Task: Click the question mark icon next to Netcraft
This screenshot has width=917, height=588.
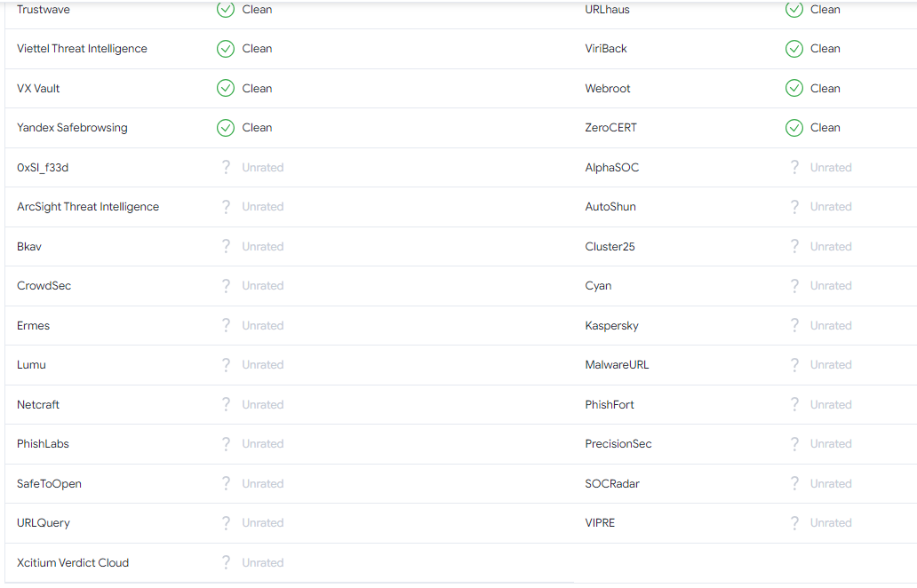Action: (x=226, y=404)
